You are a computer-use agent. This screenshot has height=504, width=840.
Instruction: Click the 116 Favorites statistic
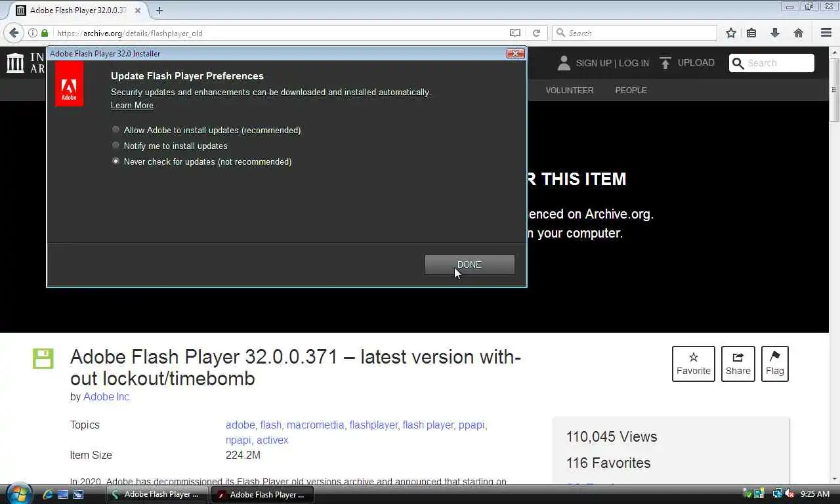pyautogui.click(x=608, y=463)
